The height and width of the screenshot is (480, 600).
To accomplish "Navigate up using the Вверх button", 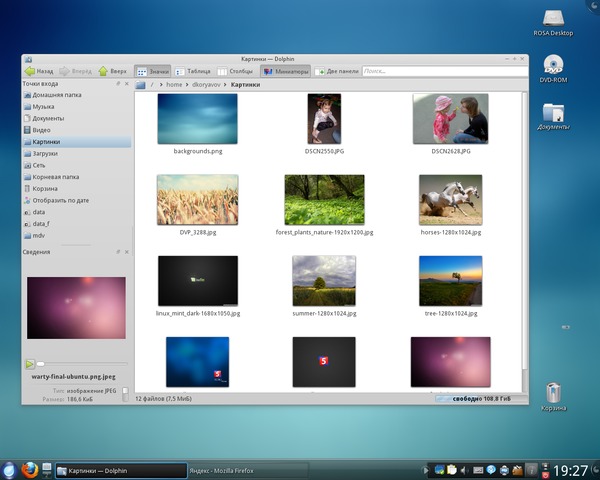I will (x=112, y=72).
